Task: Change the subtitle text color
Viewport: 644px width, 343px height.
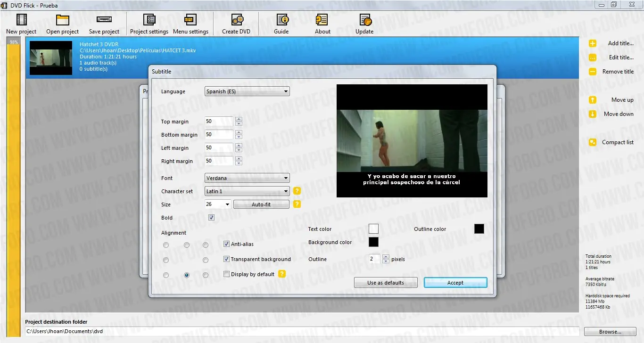Action: 373,229
